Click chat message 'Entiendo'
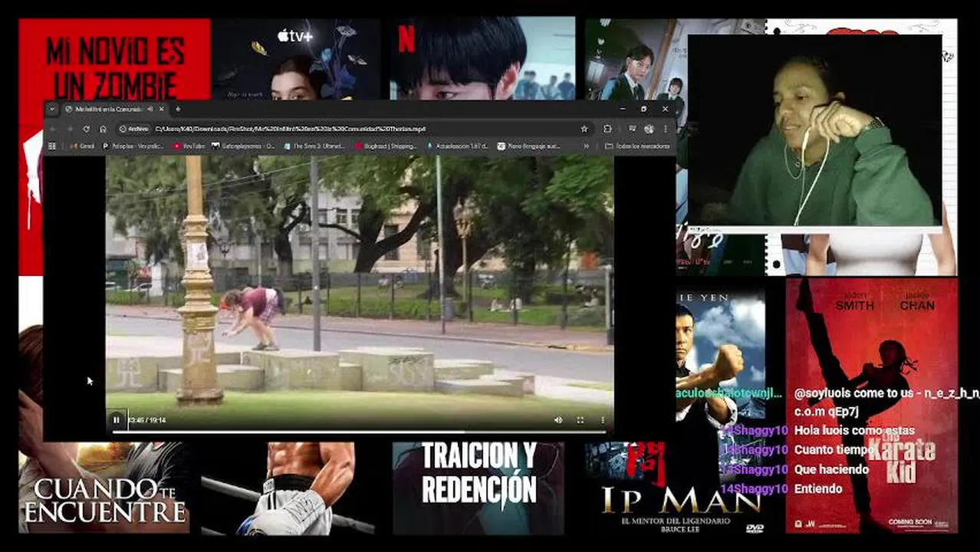The image size is (980, 552). [818, 488]
